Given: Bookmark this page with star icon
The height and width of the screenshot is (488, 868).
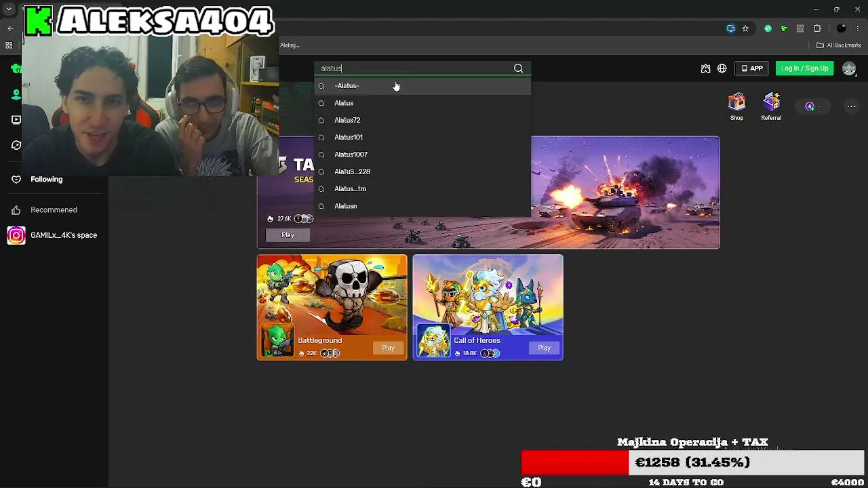Looking at the screenshot, I should pos(745,28).
